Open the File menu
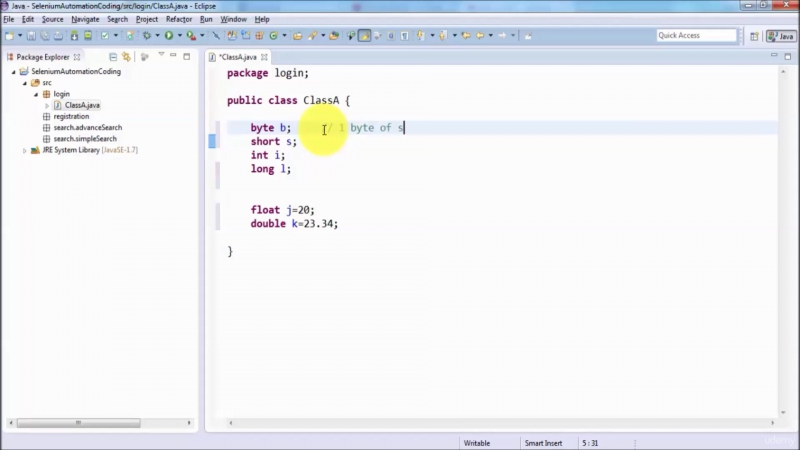The width and height of the screenshot is (800, 450). click(9, 19)
